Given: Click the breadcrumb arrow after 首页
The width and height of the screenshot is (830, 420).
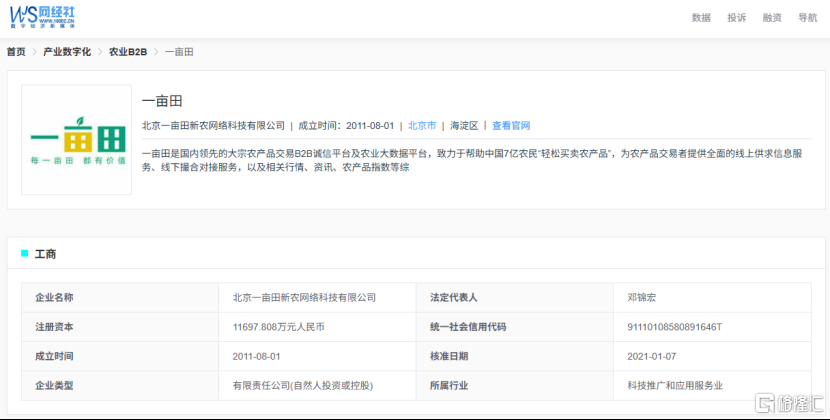Looking at the screenshot, I should [x=34, y=52].
